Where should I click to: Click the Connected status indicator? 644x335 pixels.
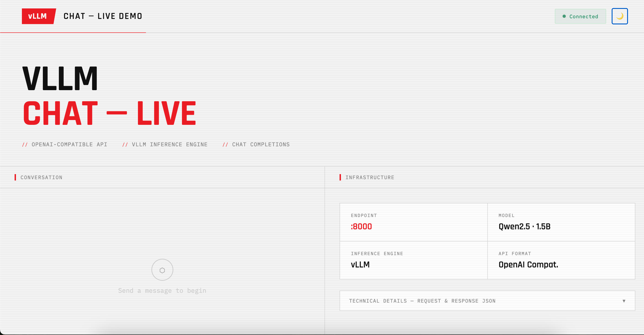(x=581, y=16)
